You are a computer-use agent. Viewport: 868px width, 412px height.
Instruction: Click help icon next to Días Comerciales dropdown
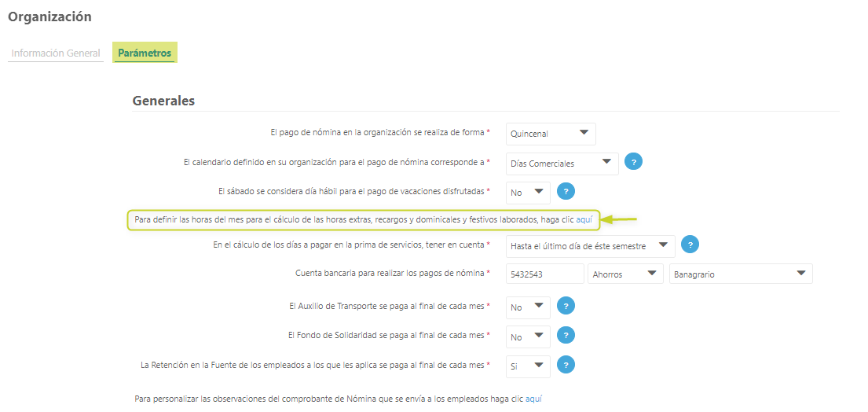[x=633, y=162]
